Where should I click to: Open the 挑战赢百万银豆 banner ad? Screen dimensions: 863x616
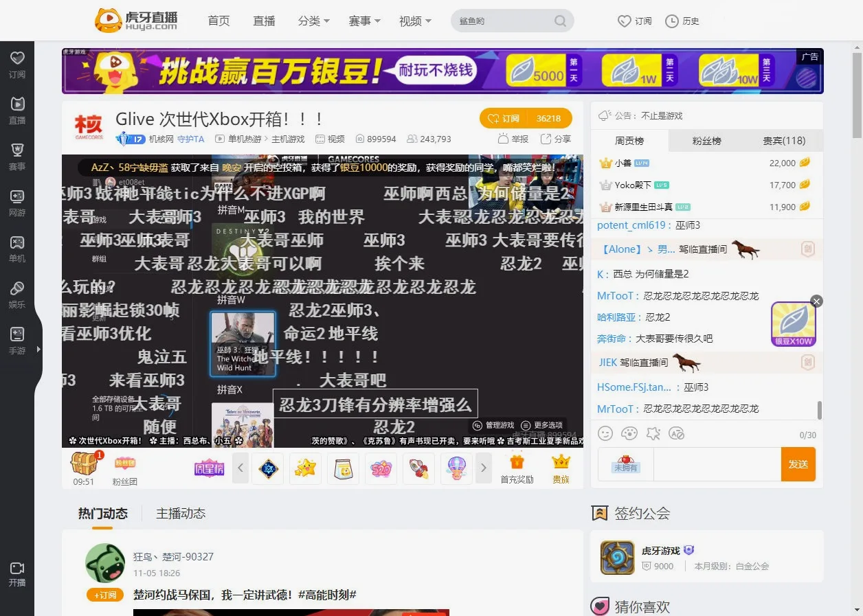tap(442, 71)
